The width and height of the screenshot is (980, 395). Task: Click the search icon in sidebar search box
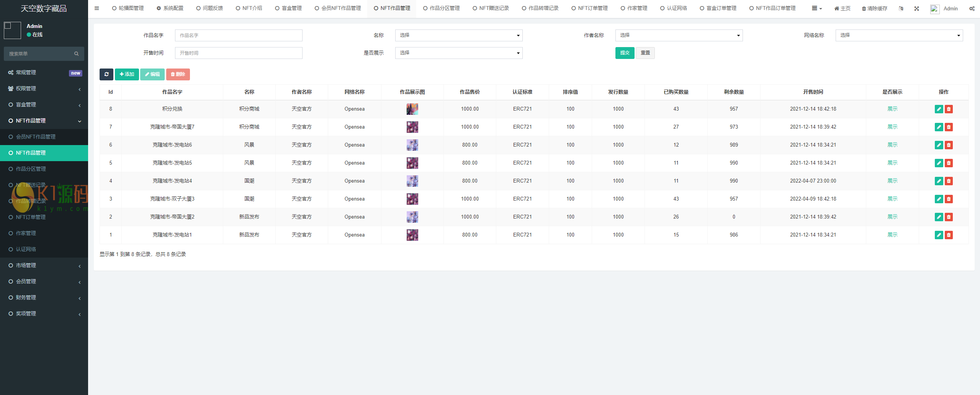pos(77,54)
